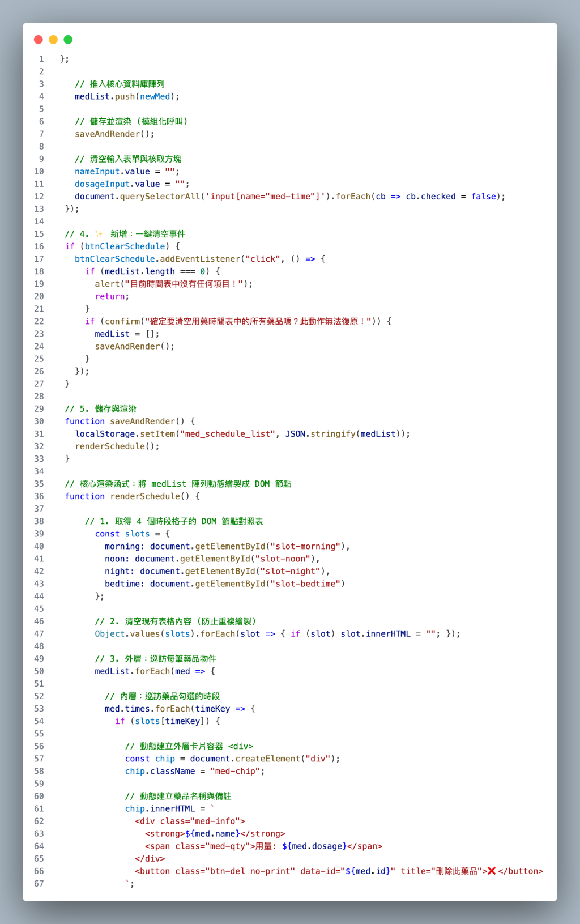Screen dimensions: 580x924
Task: Click the Object.values(slots).forEach line
Action: [x=278, y=634]
